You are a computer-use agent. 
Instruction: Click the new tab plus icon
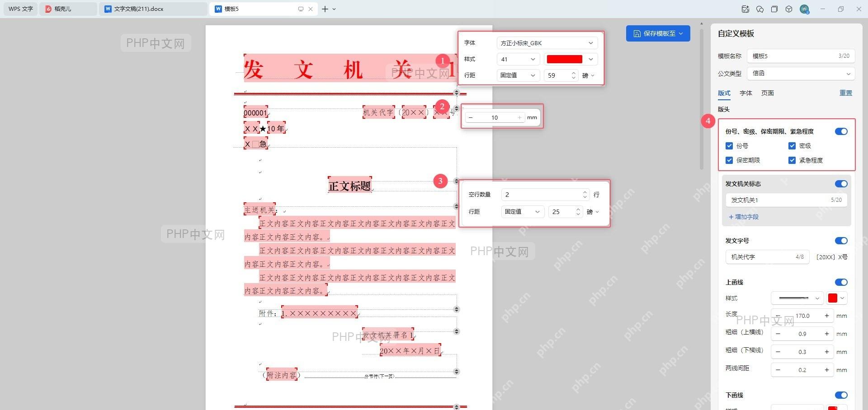(325, 9)
